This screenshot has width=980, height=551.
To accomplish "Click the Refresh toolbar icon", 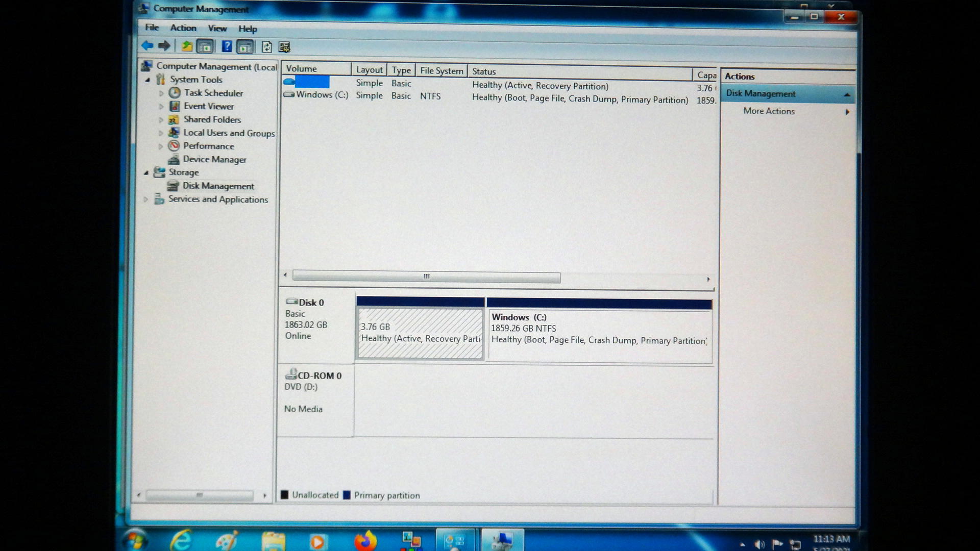I will coord(267,47).
